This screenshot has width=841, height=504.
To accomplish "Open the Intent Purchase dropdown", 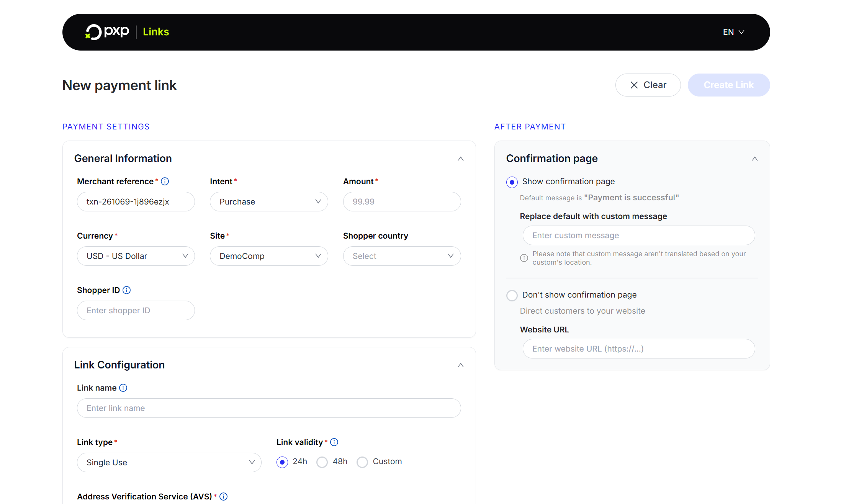I will click(x=269, y=202).
